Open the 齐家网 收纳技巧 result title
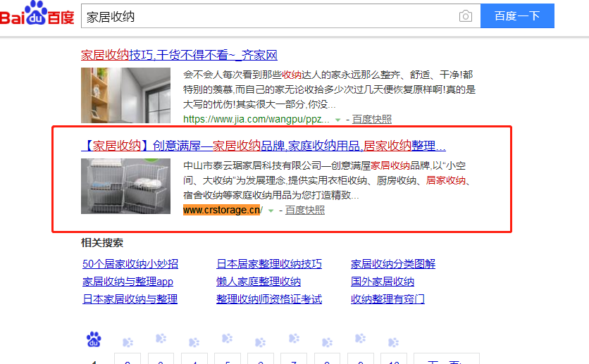Viewport: 589px width, 364px height. (179, 55)
